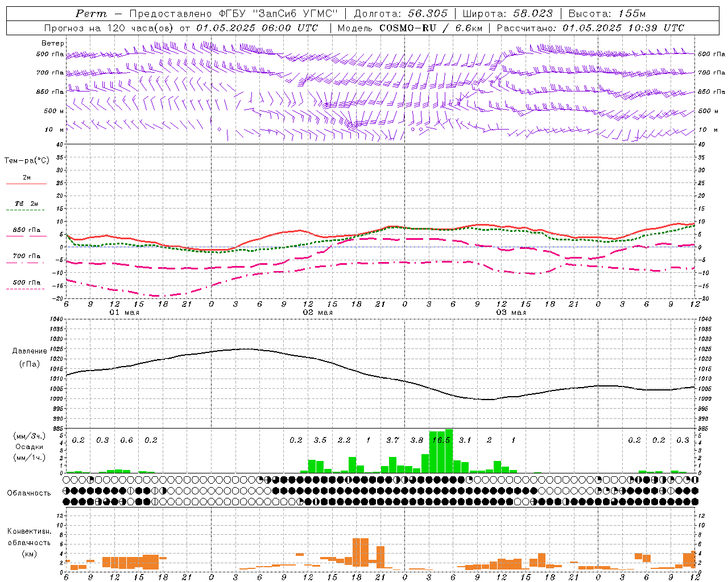Click the "850 гПа" temperature legend entry
This screenshot has height=582, width=728.
click(27, 230)
